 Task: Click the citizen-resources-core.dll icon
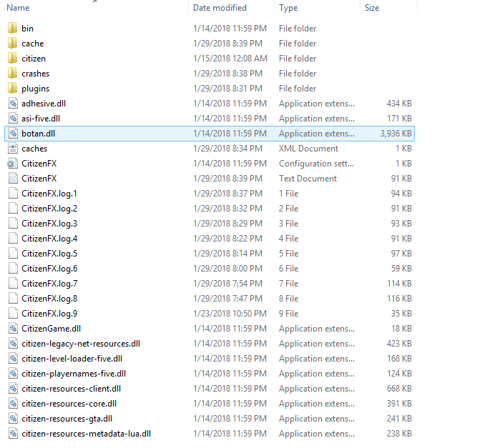pyautogui.click(x=13, y=404)
